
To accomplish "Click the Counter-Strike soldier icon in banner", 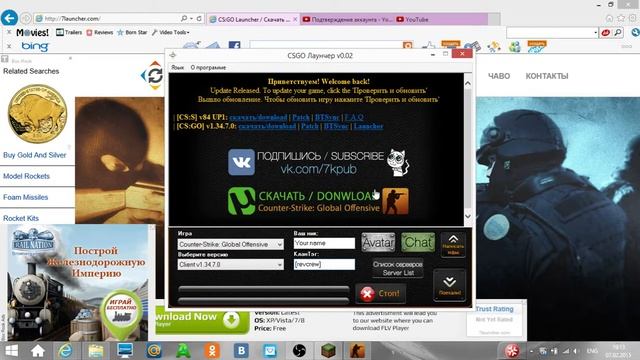I will pyautogui.click(x=395, y=201).
